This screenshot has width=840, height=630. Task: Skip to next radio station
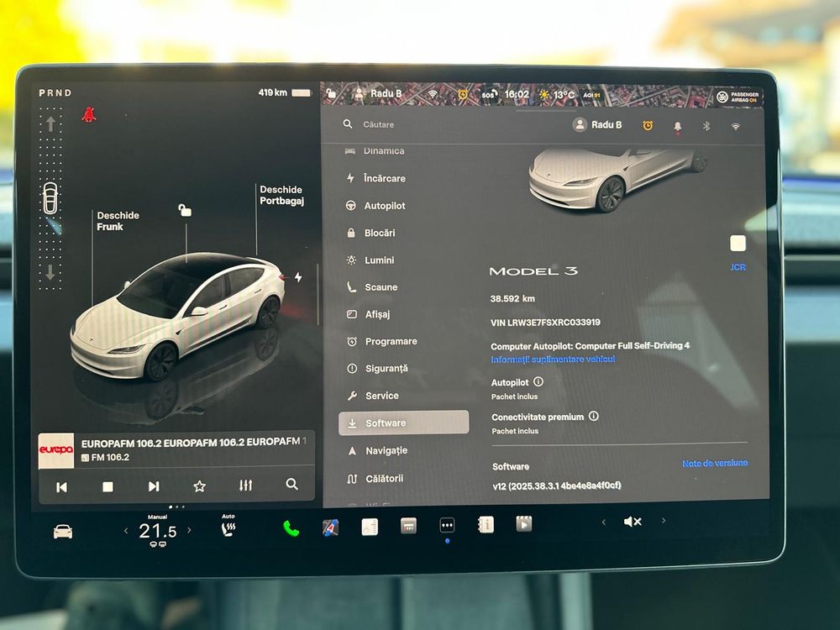pos(154,486)
